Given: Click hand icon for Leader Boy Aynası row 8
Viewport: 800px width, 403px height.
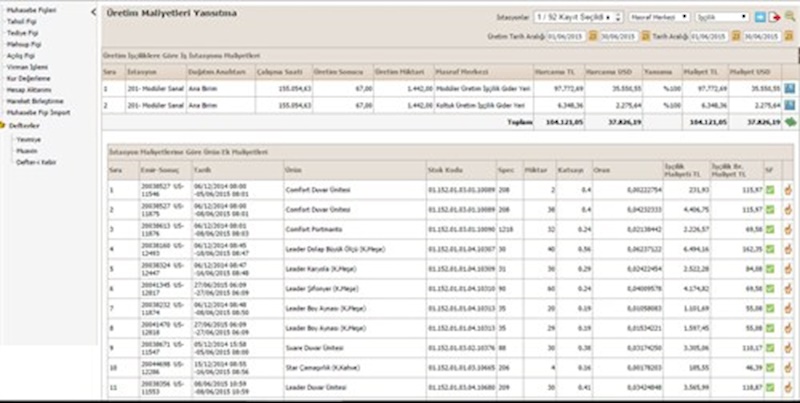Looking at the screenshot, I should (x=787, y=328).
